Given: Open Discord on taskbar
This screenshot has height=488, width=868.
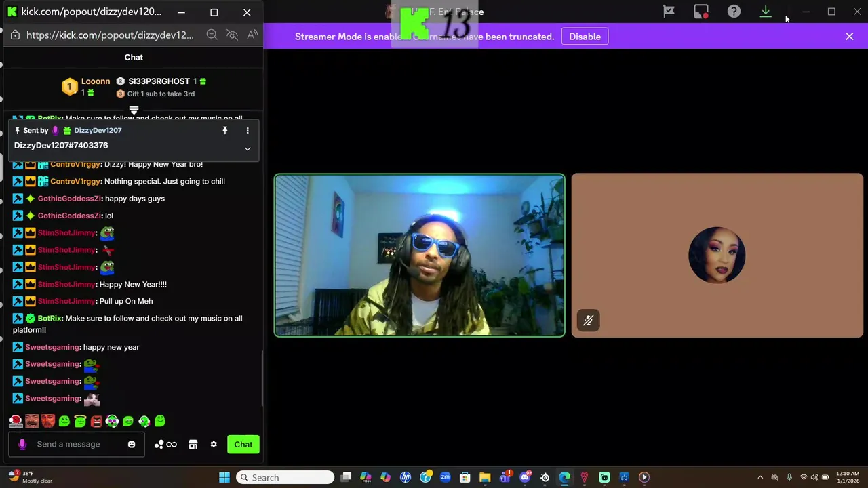Looking at the screenshot, I should (525, 477).
